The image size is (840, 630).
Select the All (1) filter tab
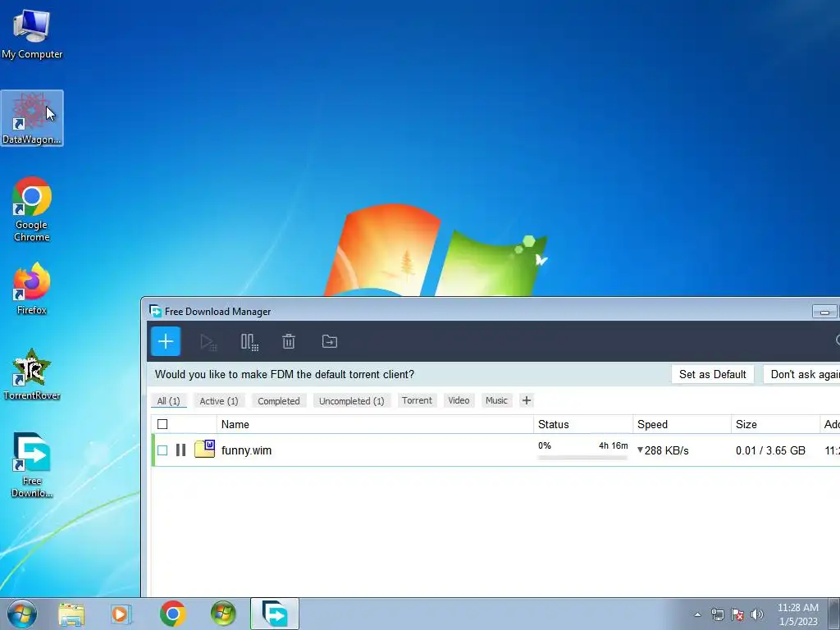[168, 400]
